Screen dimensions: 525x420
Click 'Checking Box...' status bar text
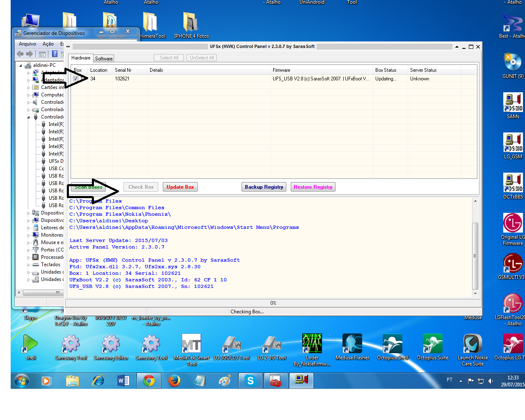coord(247,312)
